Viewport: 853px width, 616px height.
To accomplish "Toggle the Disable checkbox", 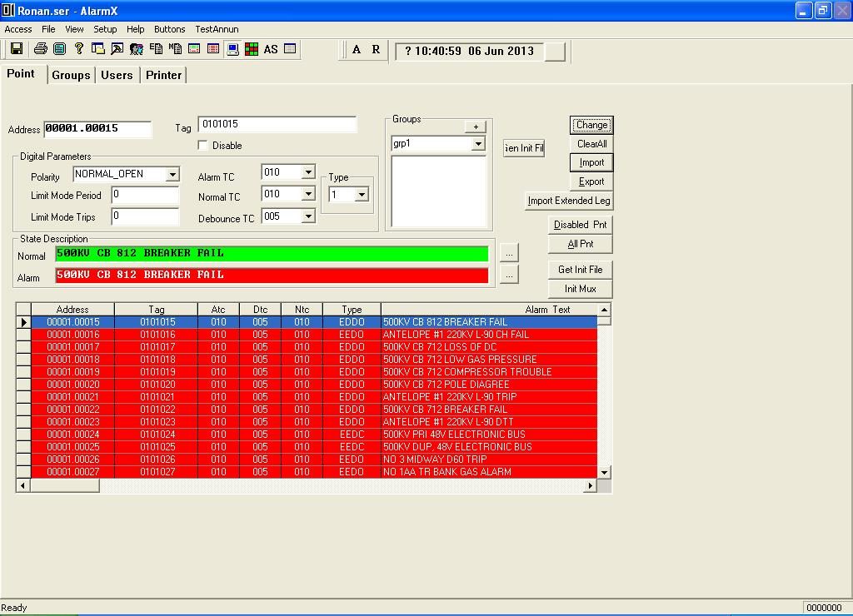I will [203, 145].
